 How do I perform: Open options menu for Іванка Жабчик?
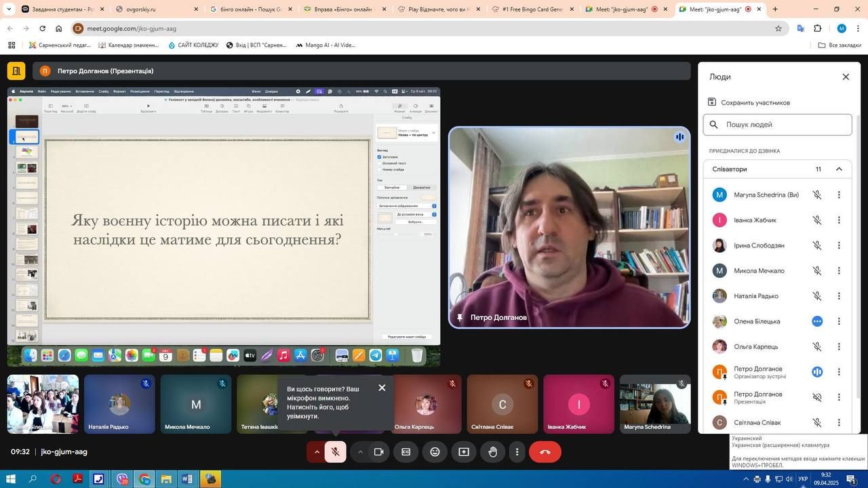tap(839, 220)
